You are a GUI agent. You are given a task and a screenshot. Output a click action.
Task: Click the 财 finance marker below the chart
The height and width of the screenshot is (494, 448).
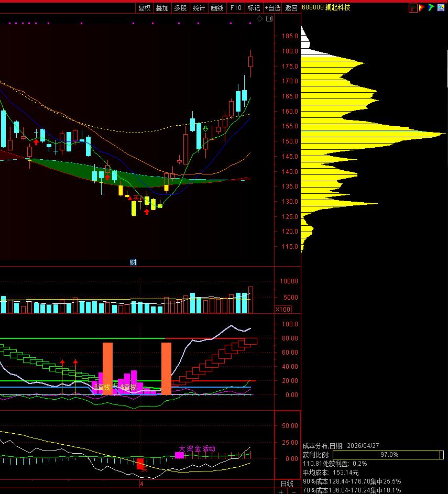133,262
